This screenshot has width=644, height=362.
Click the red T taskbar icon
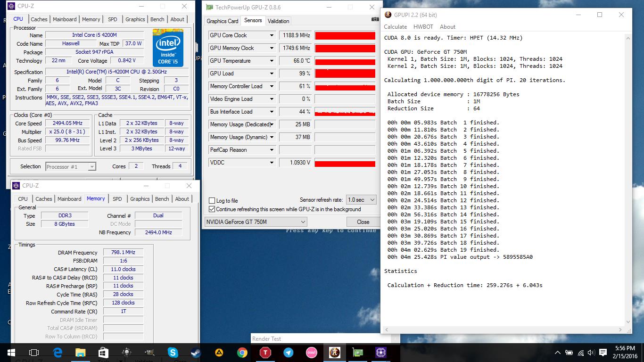(x=265, y=353)
